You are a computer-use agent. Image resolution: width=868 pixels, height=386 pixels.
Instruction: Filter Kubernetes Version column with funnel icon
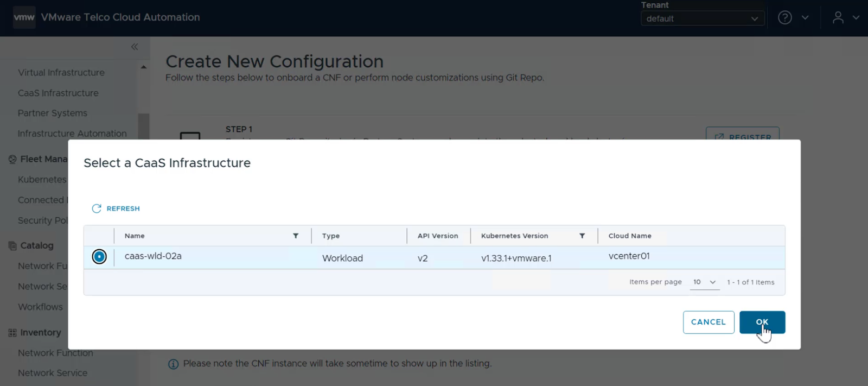(x=582, y=236)
